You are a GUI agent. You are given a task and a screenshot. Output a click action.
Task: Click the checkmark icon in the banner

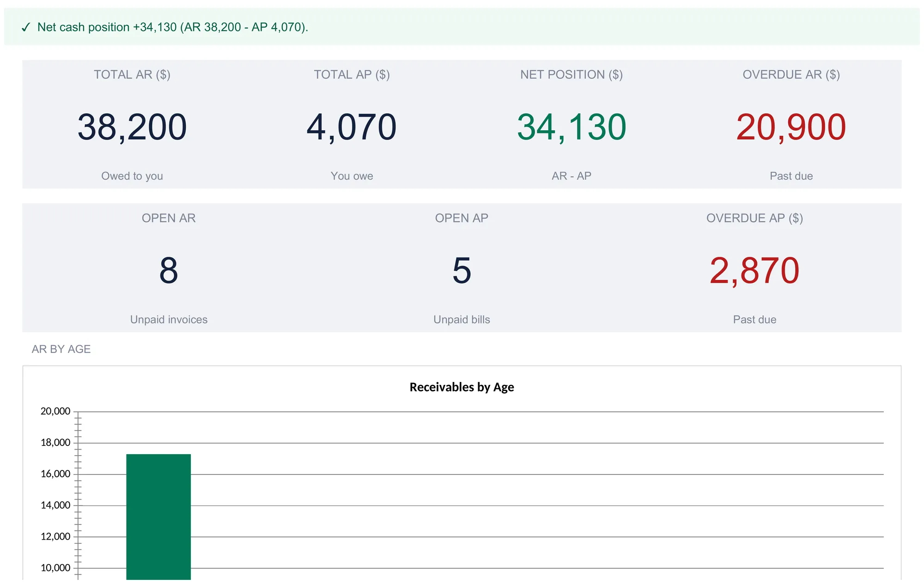point(25,28)
